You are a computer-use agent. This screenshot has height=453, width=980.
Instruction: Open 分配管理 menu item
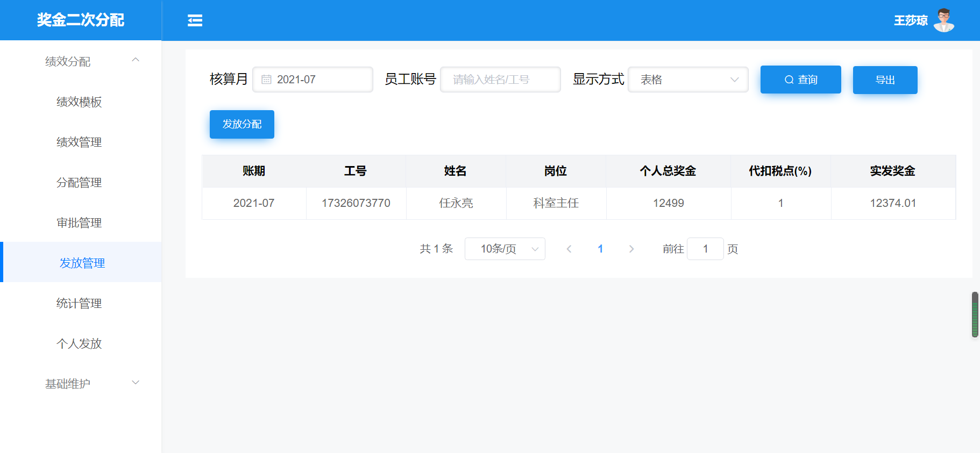(x=81, y=182)
